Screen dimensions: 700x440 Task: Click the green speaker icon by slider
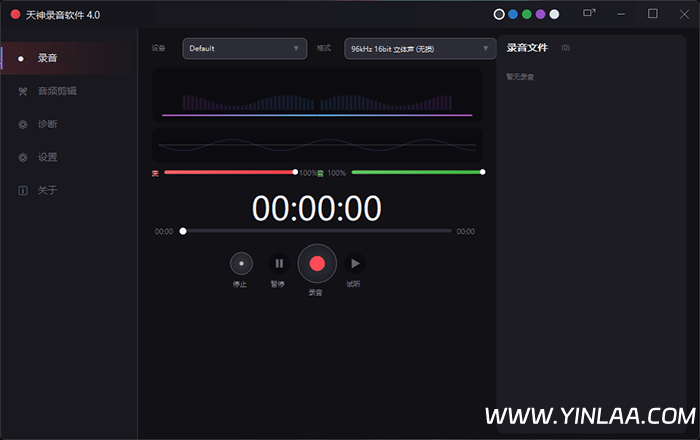pyautogui.click(x=320, y=173)
